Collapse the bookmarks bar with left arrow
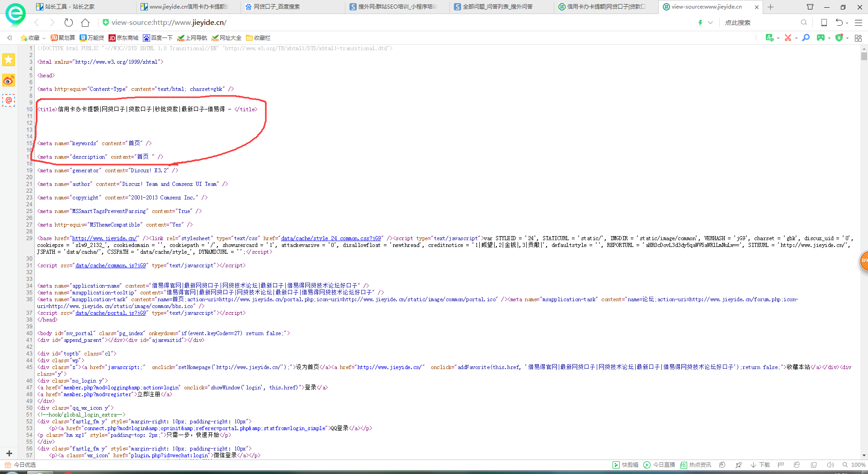Image resolution: width=868 pixels, height=474 pixels. 9,38
